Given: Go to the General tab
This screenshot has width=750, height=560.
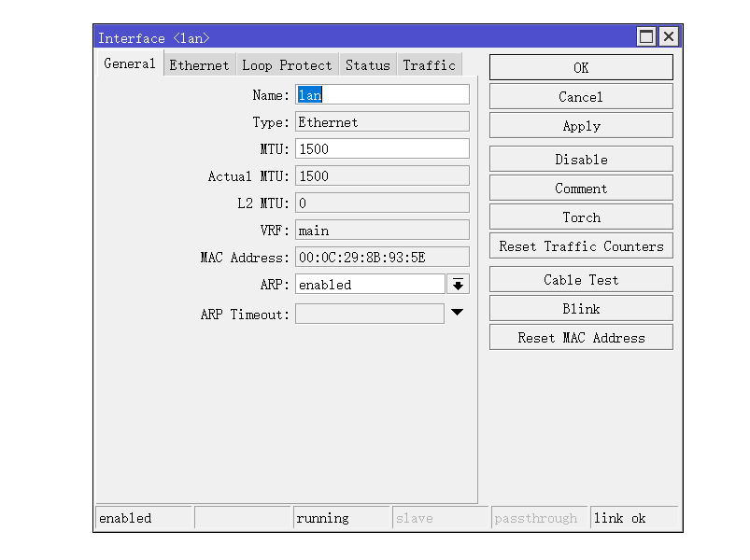Looking at the screenshot, I should 130,64.
